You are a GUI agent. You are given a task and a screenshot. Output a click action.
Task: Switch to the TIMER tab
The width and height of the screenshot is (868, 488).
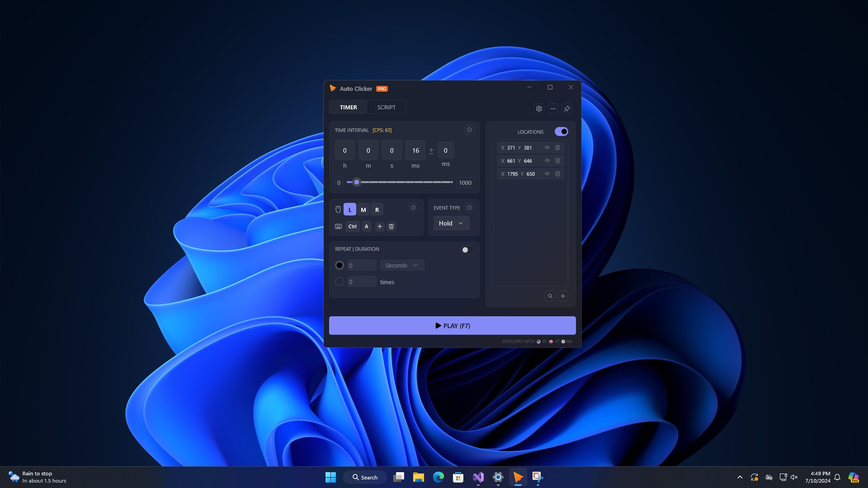pyautogui.click(x=348, y=107)
